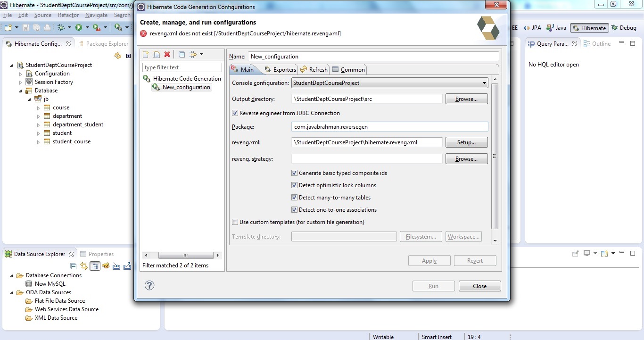Minimize the Query Parameters view panel
This screenshot has width=644, height=340.
(623, 43)
